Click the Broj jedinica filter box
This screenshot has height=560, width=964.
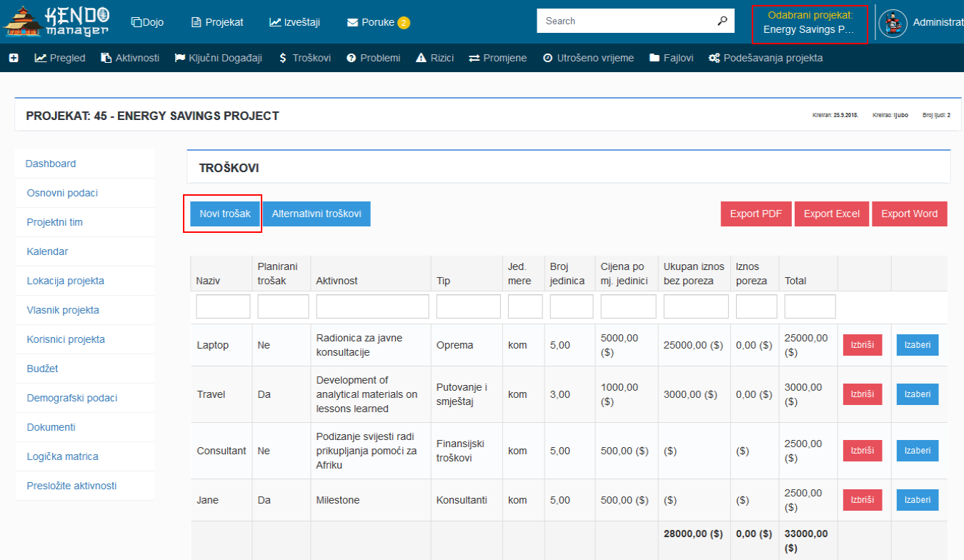pyautogui.click(x=572, y=306)
